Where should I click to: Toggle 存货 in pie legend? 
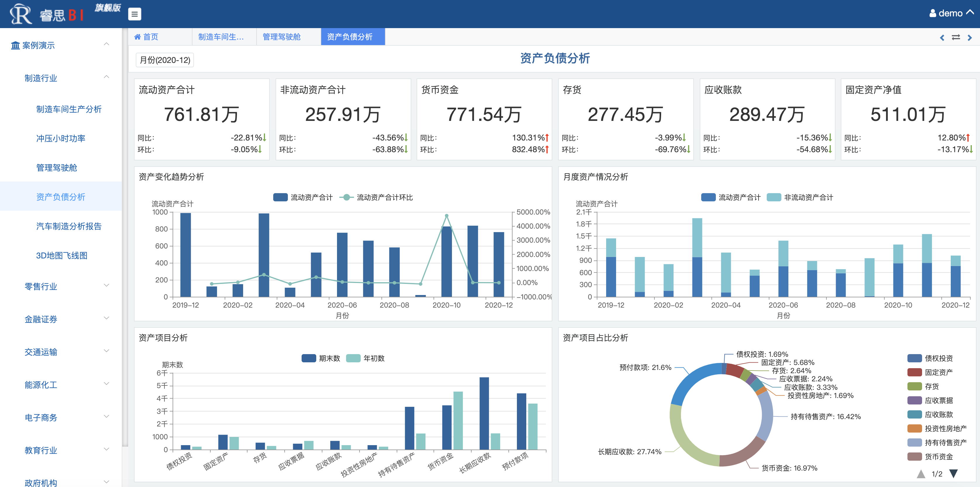(x=923, y=387)
